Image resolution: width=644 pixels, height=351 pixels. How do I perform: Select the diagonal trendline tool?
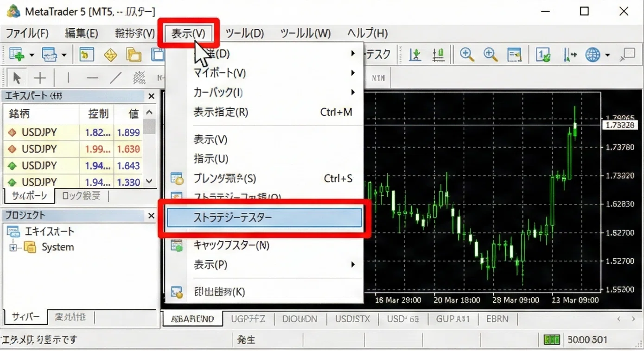[115, 77]
